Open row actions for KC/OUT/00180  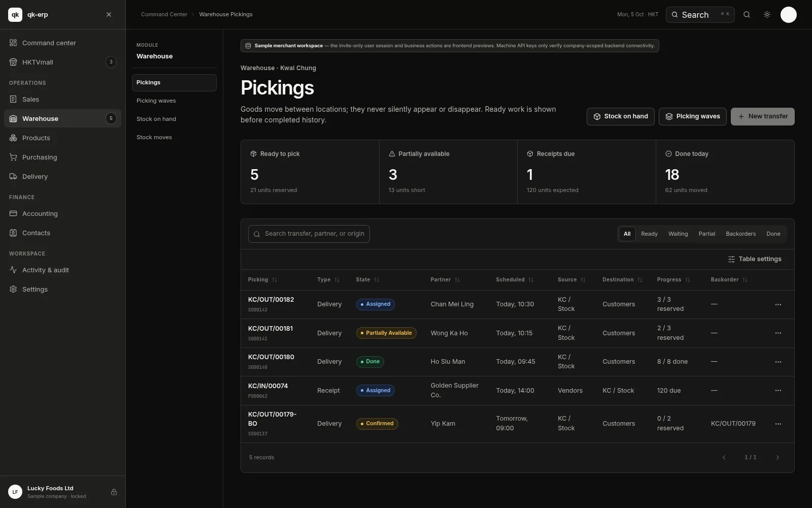coord(778,362)
